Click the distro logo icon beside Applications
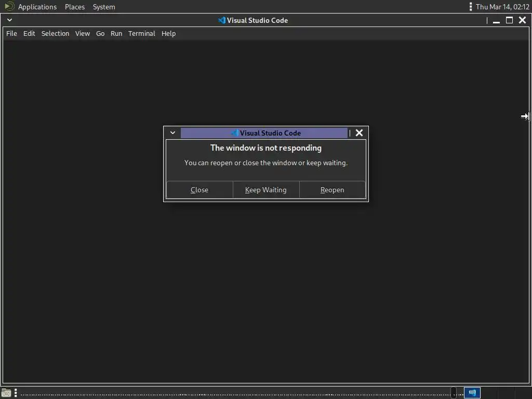The image size is (532, 399). tap(9, 6)
